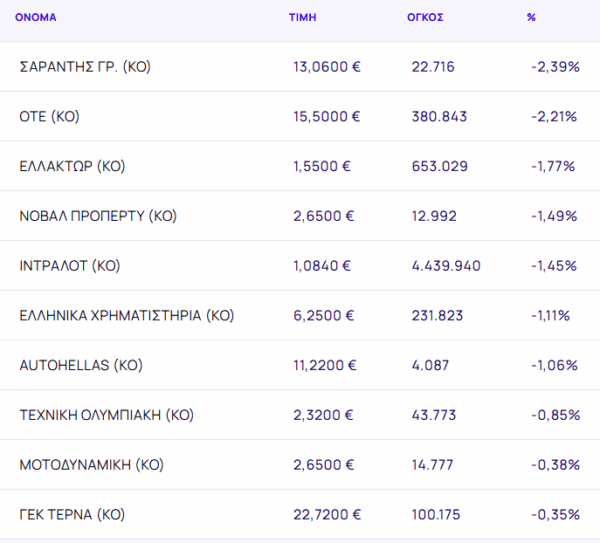Click ΙΝΤΡΑΛΟΤ volume value 4.439.940
Screen dimensions: 600x543
(x=446, y=266)
